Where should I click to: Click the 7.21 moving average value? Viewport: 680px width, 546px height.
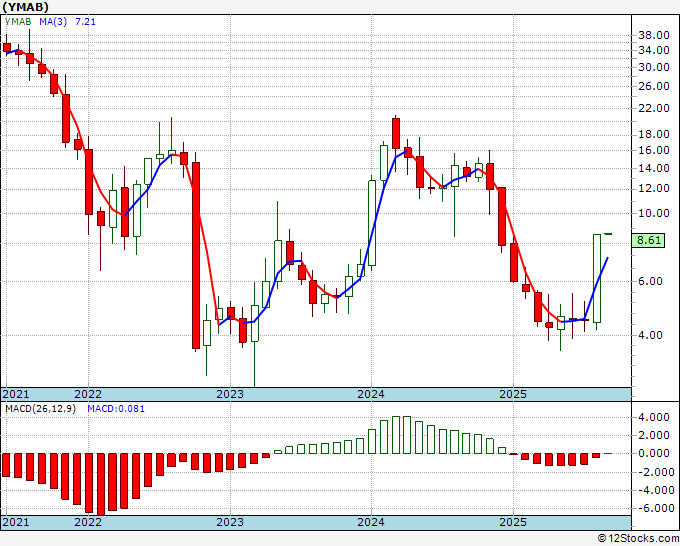(85, 21)
